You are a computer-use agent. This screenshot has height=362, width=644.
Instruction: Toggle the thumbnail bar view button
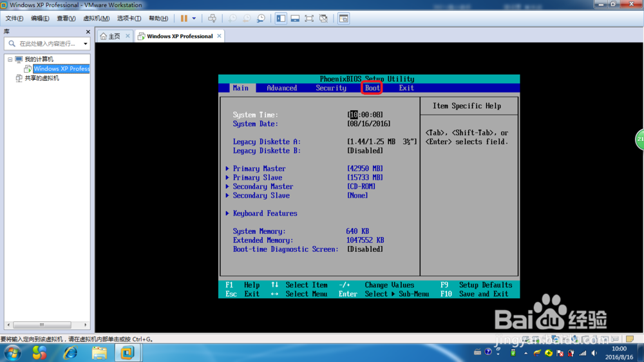[x=295, y=19]
